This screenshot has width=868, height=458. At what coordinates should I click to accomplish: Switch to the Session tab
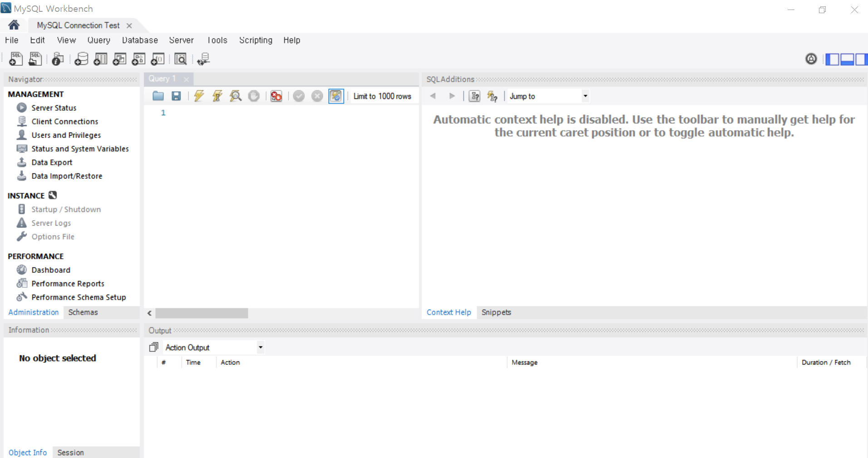click(71, 453)
